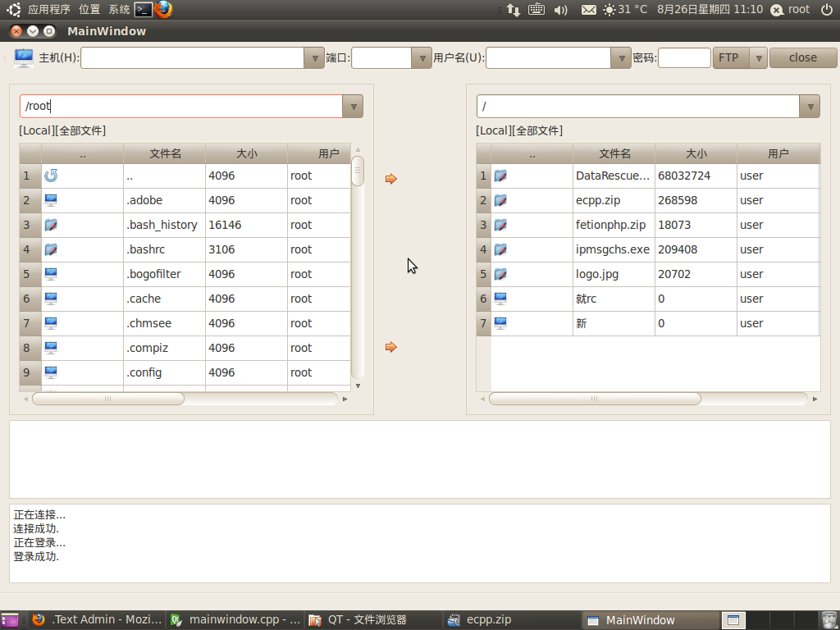Open the 系统 menu
Viewport: 840px width, 630px height.
pyautogui.click(x=119, y=10)
